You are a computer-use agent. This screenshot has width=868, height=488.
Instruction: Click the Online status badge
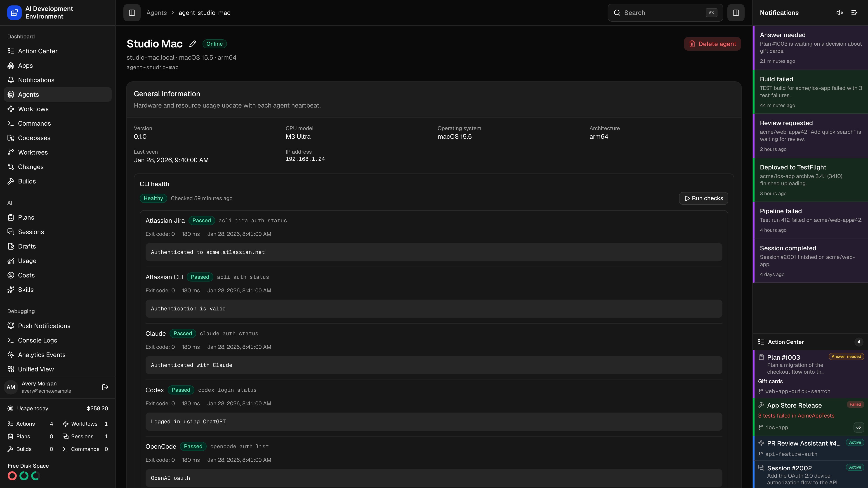tap(214, 44)
